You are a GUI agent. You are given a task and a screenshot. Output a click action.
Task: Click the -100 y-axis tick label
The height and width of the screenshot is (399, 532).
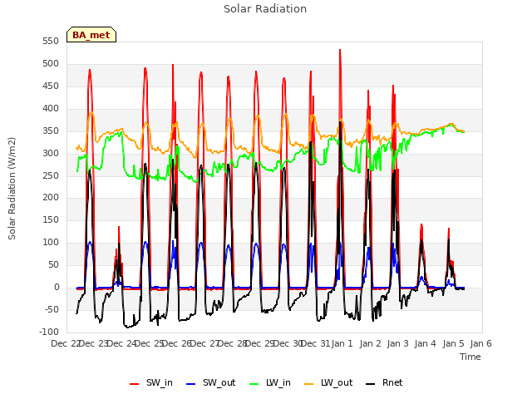pos(49,332)
